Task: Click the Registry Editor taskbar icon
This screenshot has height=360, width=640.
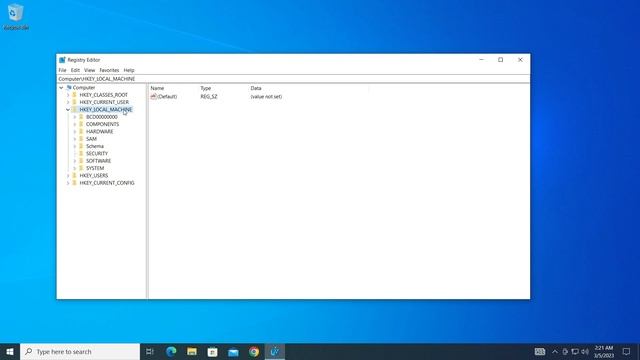Action: tap(275, 351)
